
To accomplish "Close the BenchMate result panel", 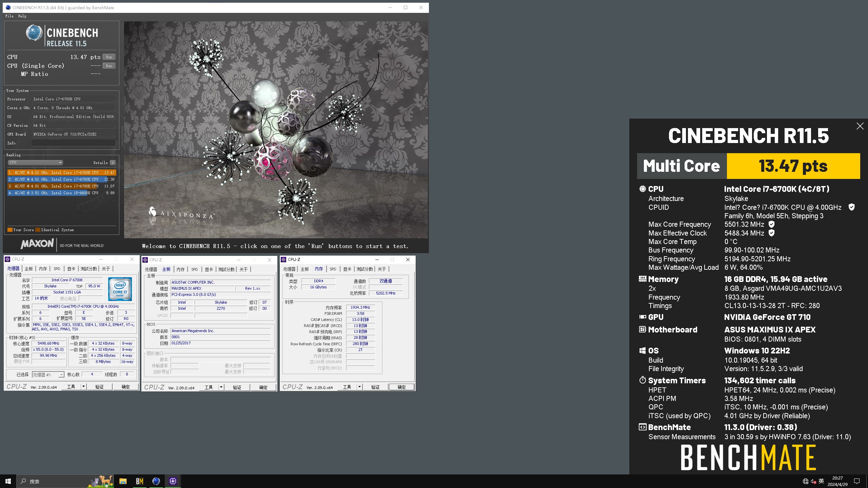I will click(860, 126).
